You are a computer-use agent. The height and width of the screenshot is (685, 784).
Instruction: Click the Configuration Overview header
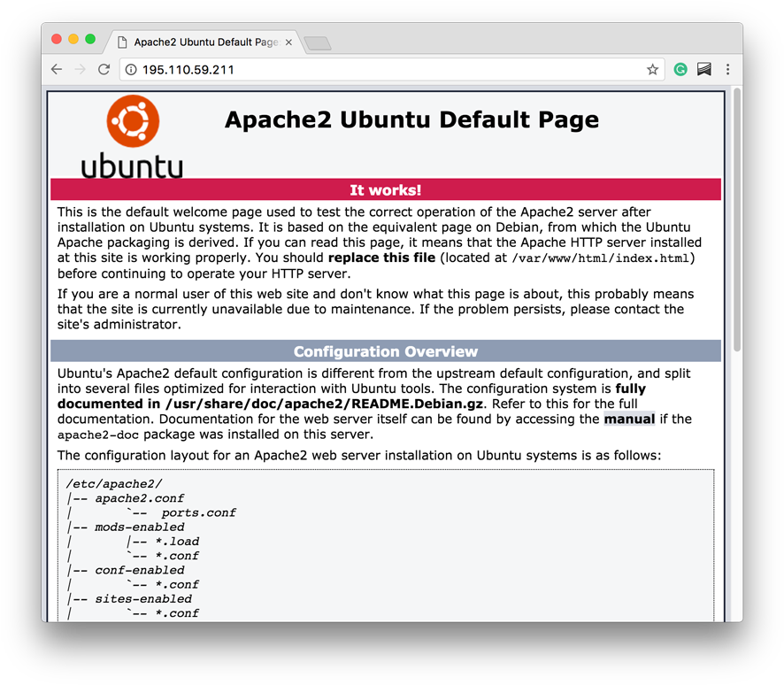point(387,350)
